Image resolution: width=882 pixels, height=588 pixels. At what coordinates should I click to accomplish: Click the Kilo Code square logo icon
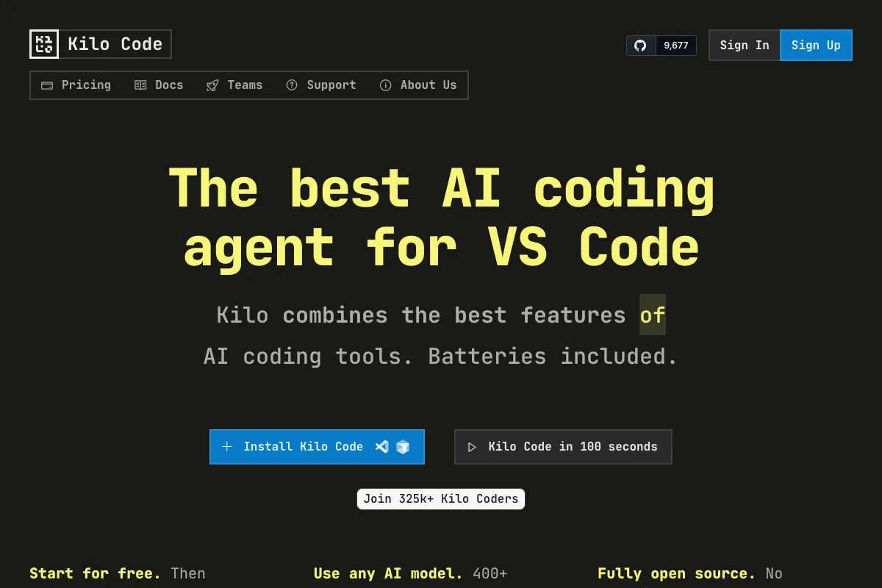pyautogui.click(x=44, y=44)
